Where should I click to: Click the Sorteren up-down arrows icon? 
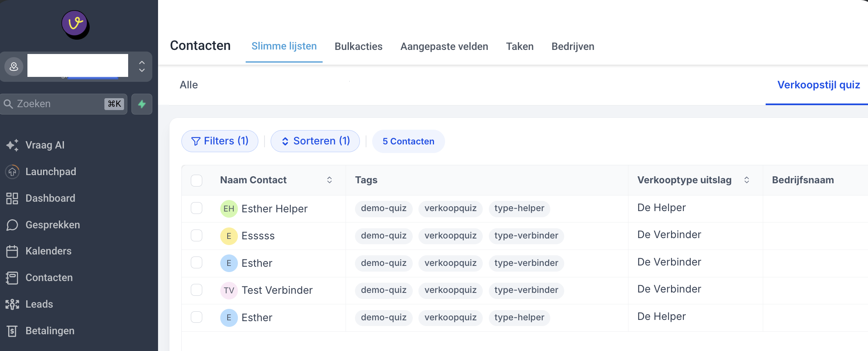[285, 141]
